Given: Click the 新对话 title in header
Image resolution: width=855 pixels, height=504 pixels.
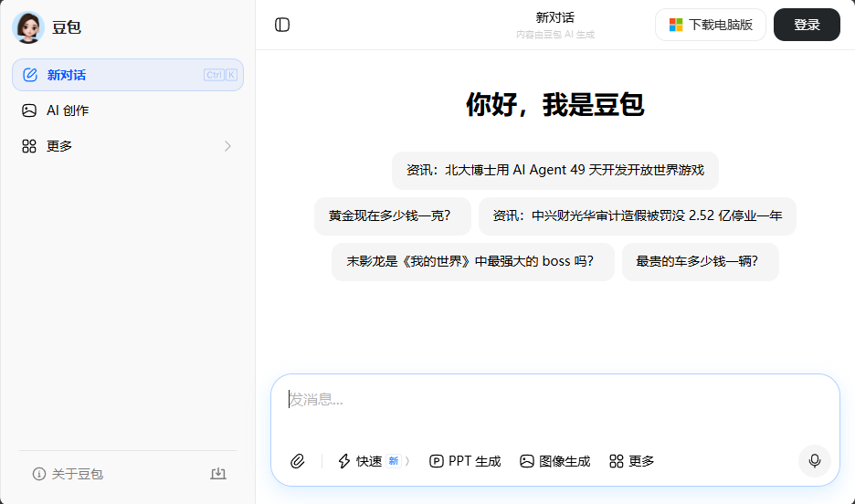Looking at the screenshot, I should (x=555, y=17).
